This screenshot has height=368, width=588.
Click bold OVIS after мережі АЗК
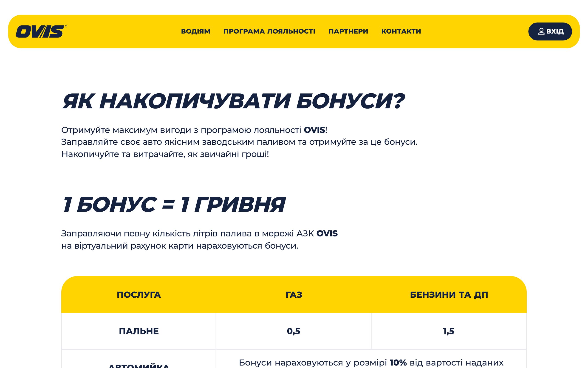pyautogui.click(x=327, y=233)
